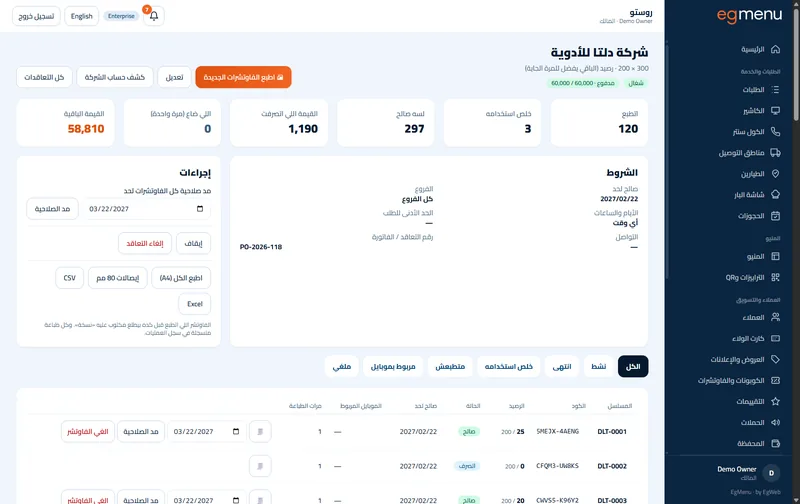The image size is (800, 504).
Task: Click اطبع الفاوتشرات الجديدة orange button
Action: (243, 77)
